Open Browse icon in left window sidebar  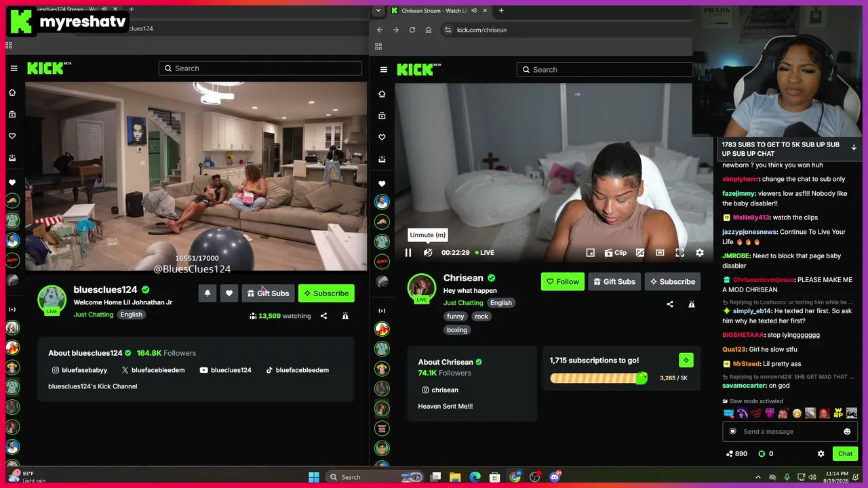coord(12,115)
